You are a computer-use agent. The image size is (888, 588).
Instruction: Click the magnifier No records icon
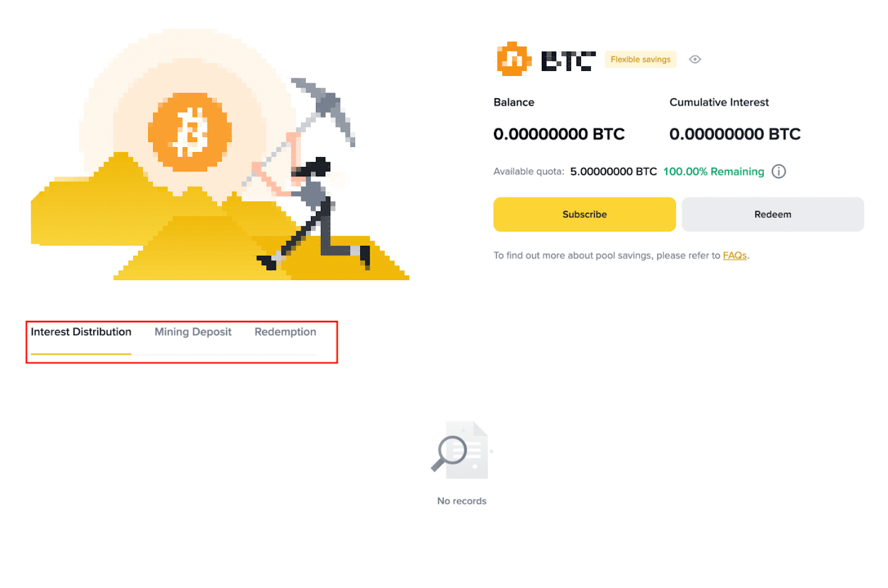[x=461, y=450]
